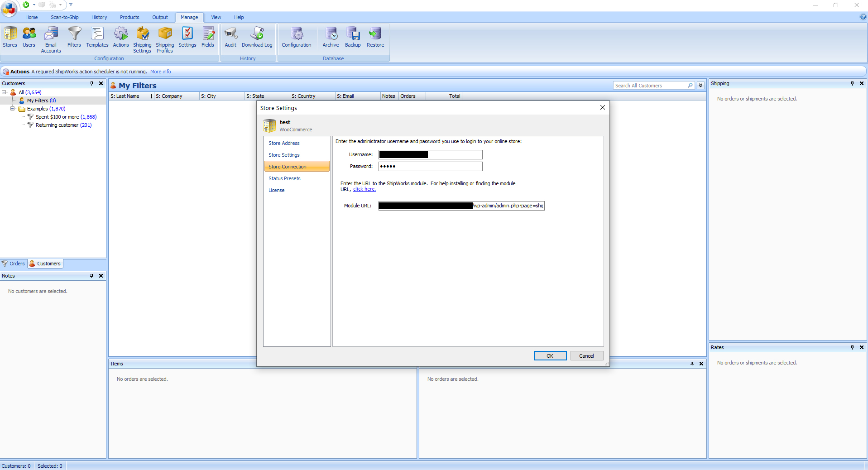Open Shipping Profiles in ribbon
The height and width of the screenshot is (470, 868).
click(x=165, y=40)
